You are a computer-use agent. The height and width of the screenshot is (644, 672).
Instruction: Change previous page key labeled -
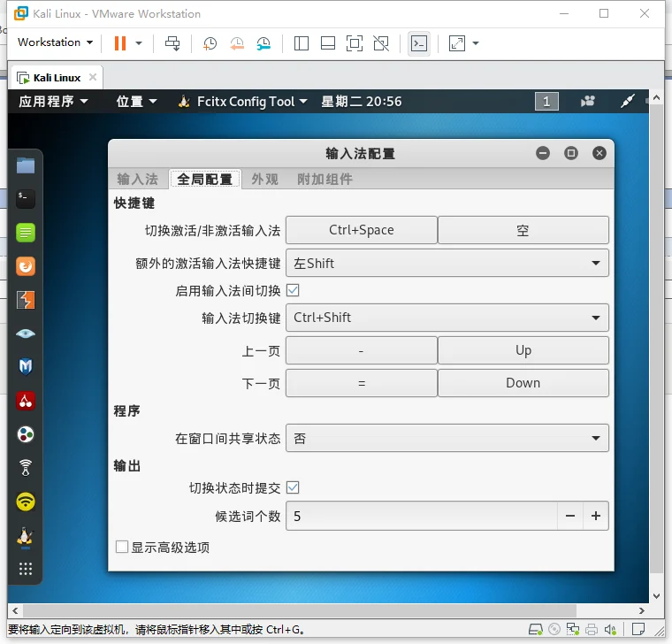[362, 350]
